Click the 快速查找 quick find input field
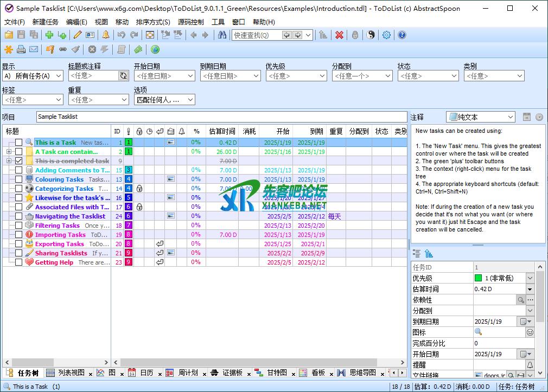 [x=256, y=35]
